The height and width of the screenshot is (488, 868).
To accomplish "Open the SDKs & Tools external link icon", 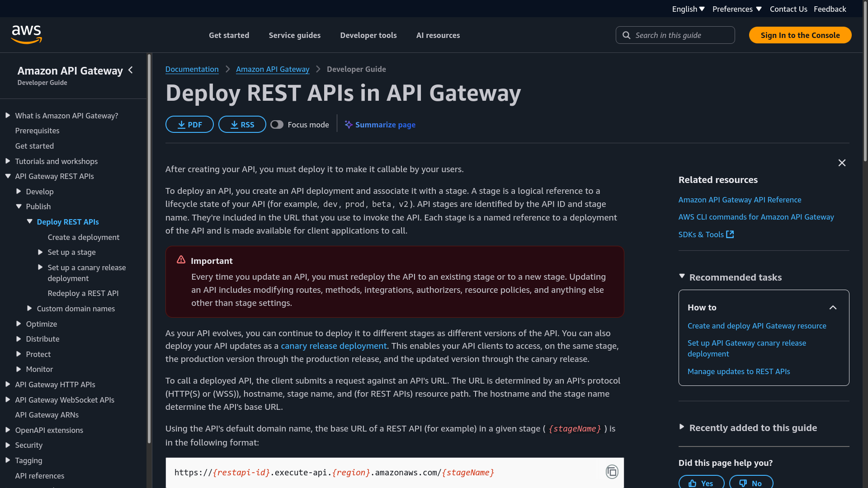I will [x=730, y=235].
